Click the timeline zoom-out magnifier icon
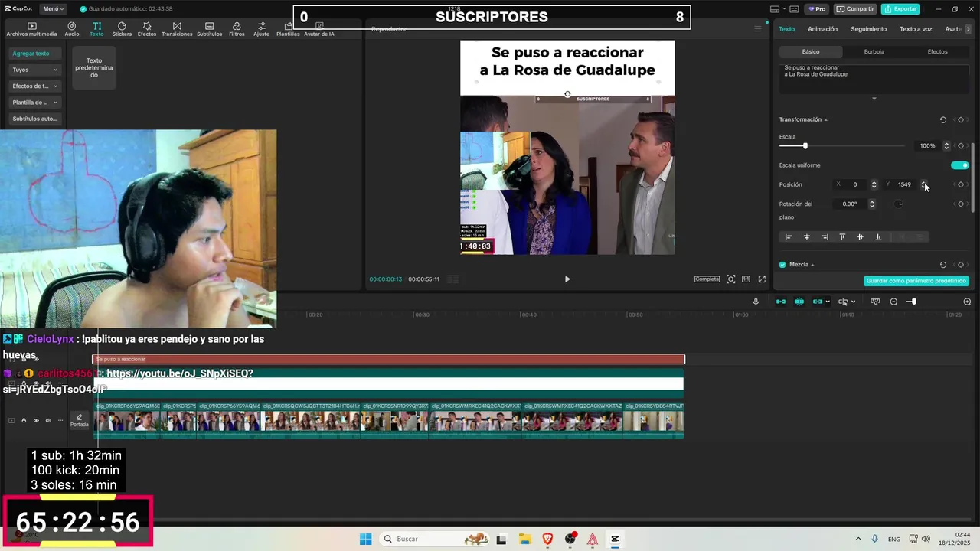Image resolution: width=980 pixels, height=551 pixels. [893, 302]
